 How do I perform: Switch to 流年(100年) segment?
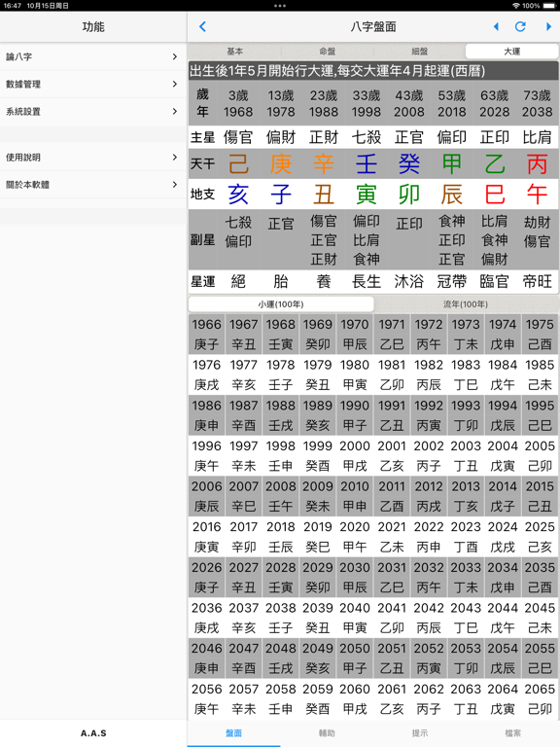pyautogui.click(x=466, y=303)
